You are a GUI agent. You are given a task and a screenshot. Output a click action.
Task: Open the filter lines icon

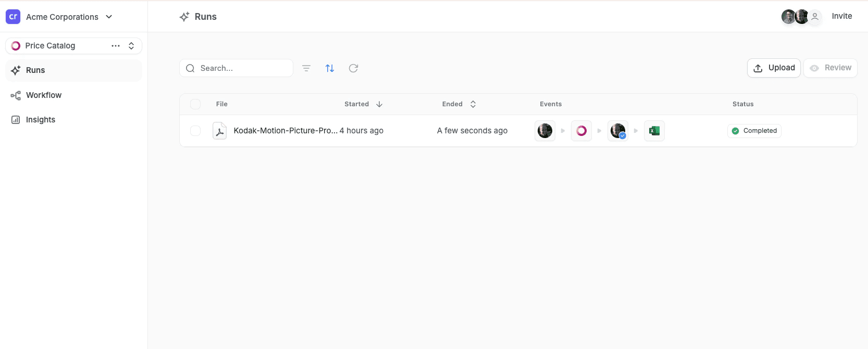306,68
